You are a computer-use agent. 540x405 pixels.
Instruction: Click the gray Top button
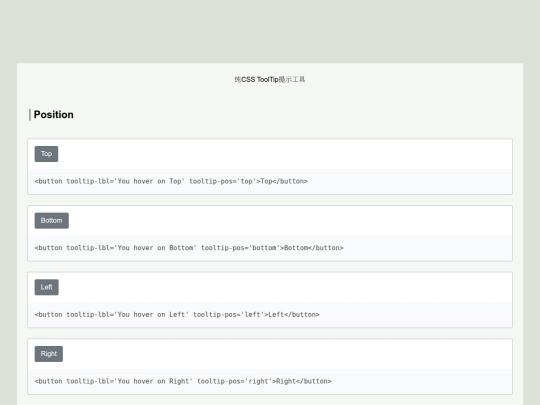(x=46, y=154)
